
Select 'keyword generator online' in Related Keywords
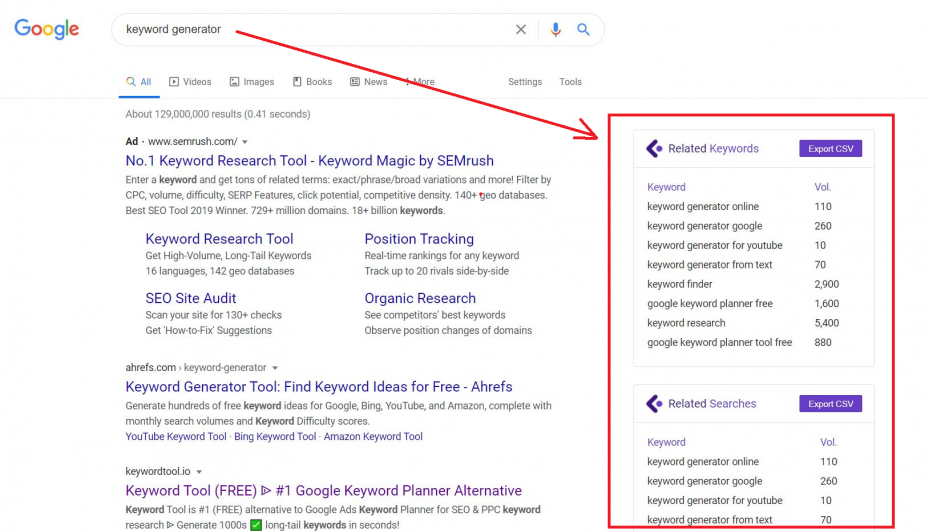[703, 207]
